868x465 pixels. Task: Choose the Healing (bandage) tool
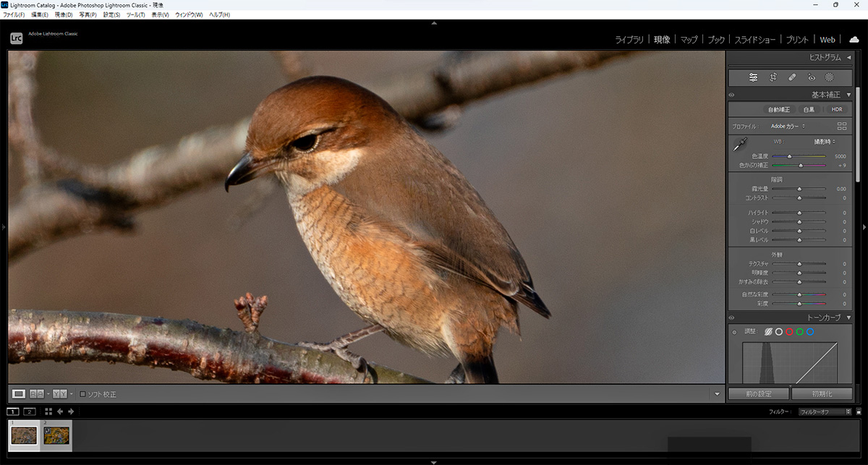click(792, 77)
